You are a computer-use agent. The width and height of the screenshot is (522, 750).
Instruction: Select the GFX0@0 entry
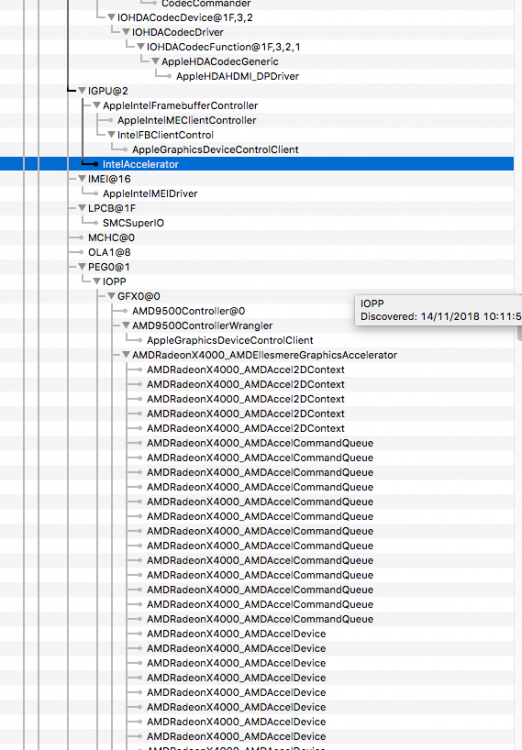coord(139,296)
